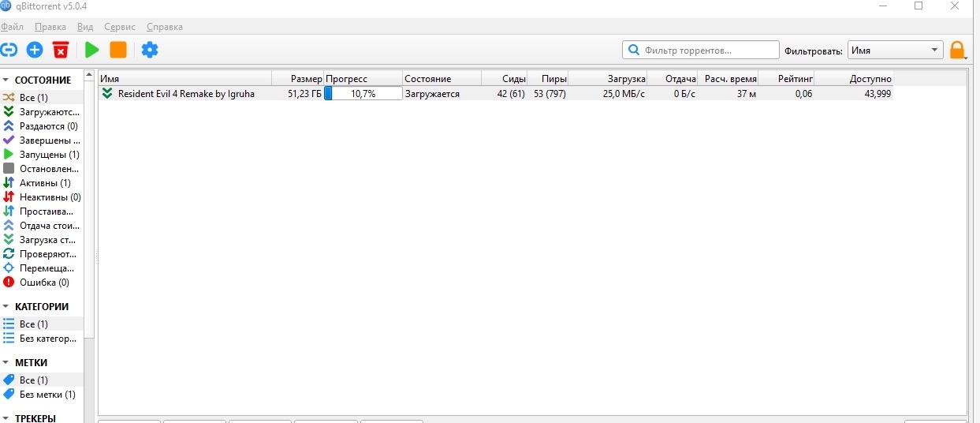Image resolution: width=980 pixels, height=423 pixels.
Task: Select the Без метки (1) tag filter
Action: pos(47,395)
